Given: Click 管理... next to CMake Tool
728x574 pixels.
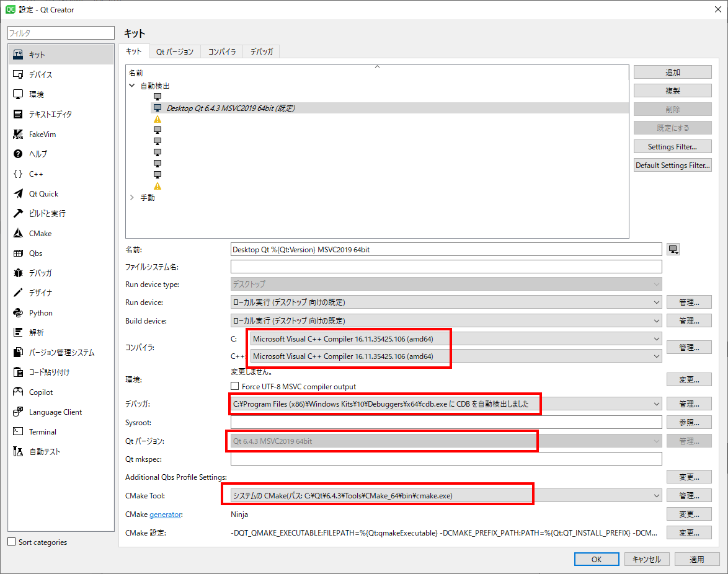Looking at the screenshot, I should 689,495.
